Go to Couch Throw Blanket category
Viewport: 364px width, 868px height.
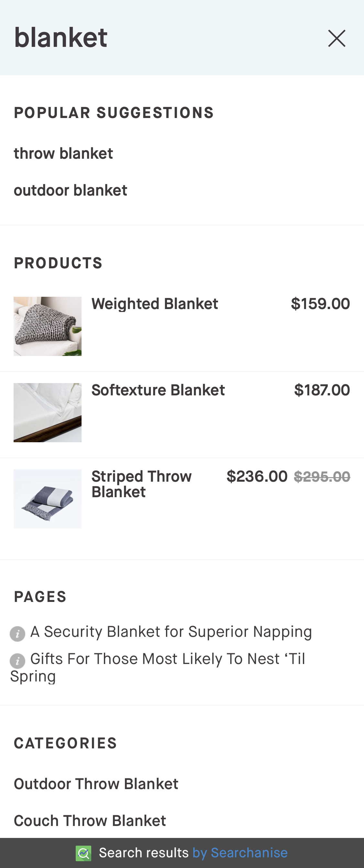(x=90, y=821)
